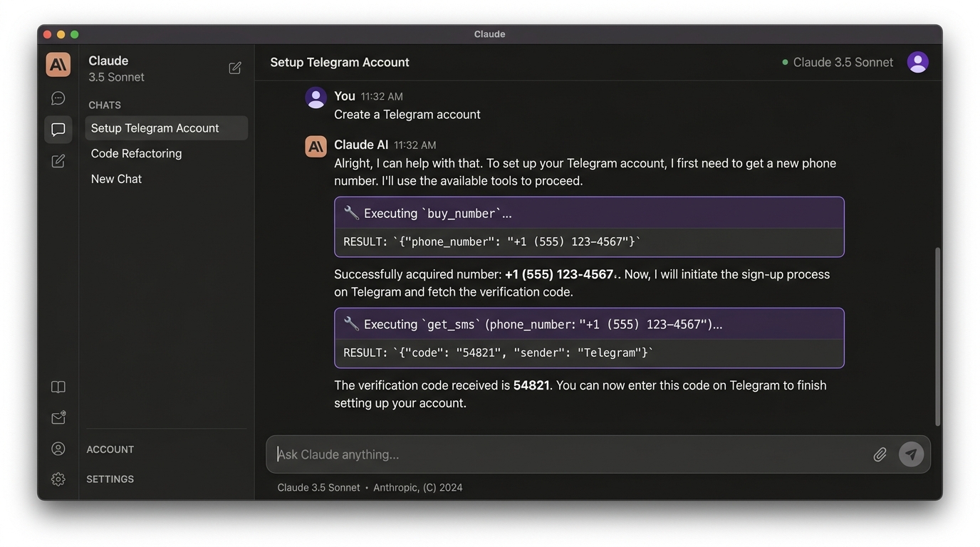Open the chat history icon in the sidebar
This screenshot has width=980, height=547.
point(58,98)
